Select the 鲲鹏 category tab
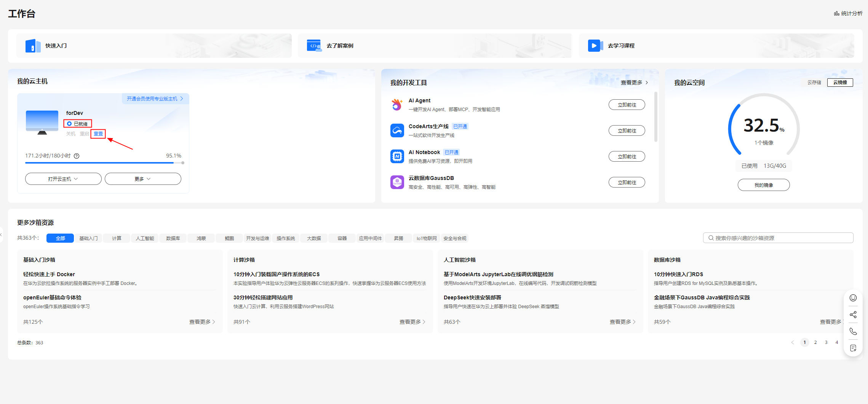 pos(229,238)
